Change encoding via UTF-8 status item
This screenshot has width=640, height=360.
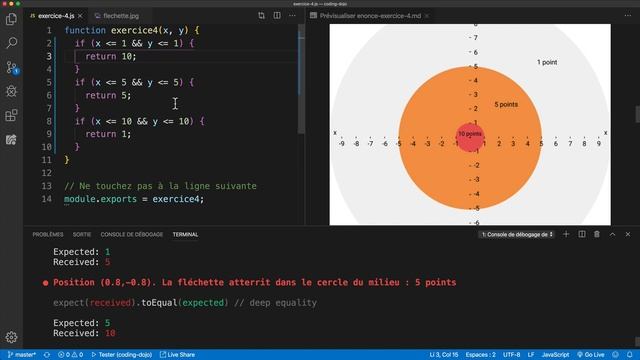point(511,355)
